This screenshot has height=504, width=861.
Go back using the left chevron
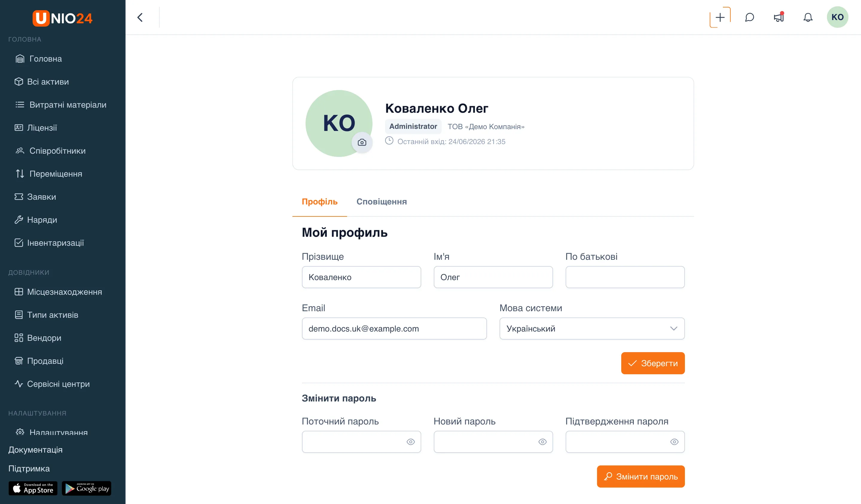coord(140,17)
